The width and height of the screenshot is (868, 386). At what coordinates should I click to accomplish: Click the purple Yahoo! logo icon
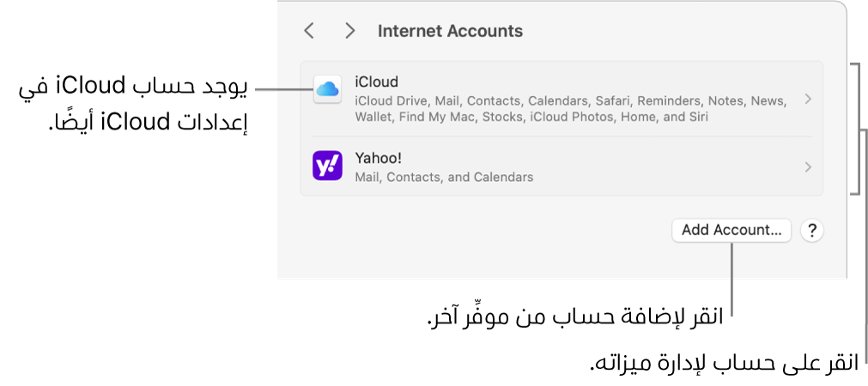click(327, 167)
